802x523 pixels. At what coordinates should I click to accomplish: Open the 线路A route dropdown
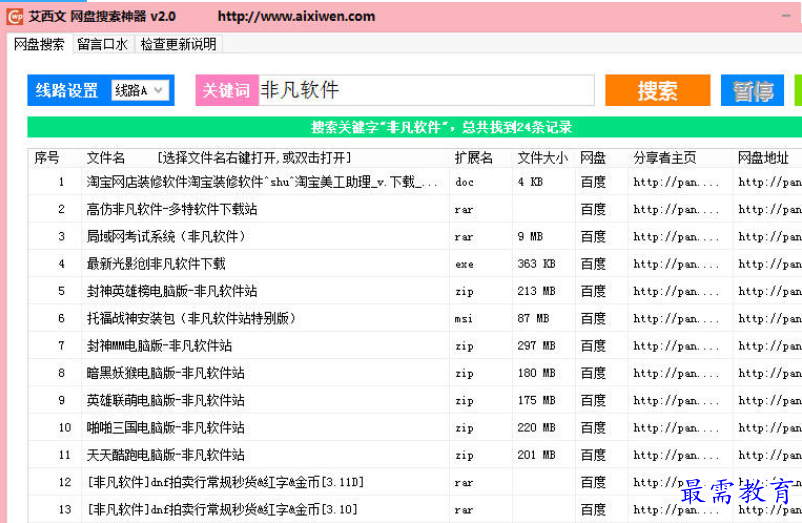(140, 90)
